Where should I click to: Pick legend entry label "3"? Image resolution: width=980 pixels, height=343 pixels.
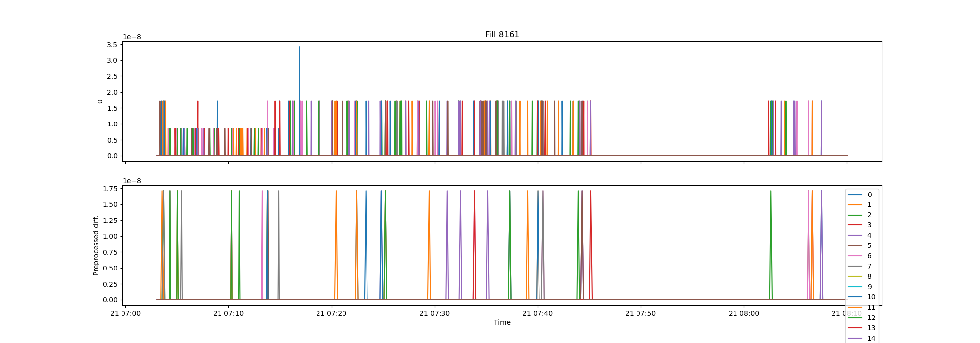tap(870, 225)
